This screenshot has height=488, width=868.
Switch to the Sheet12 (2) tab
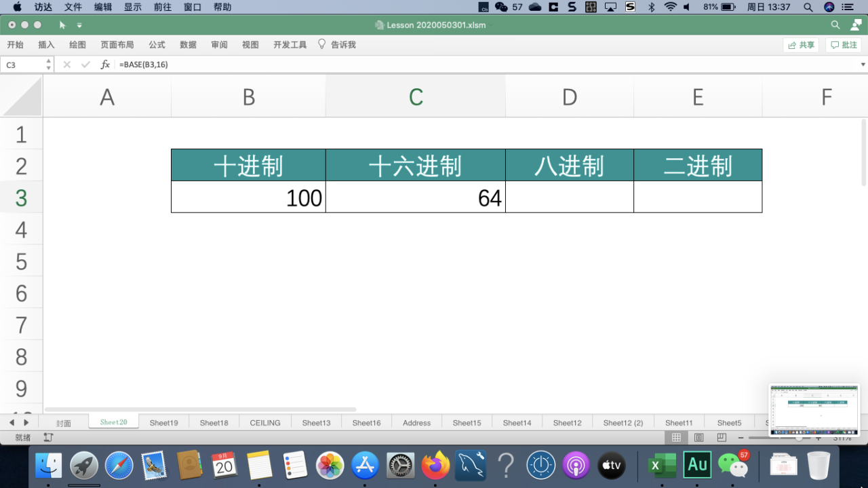point(623,423)
